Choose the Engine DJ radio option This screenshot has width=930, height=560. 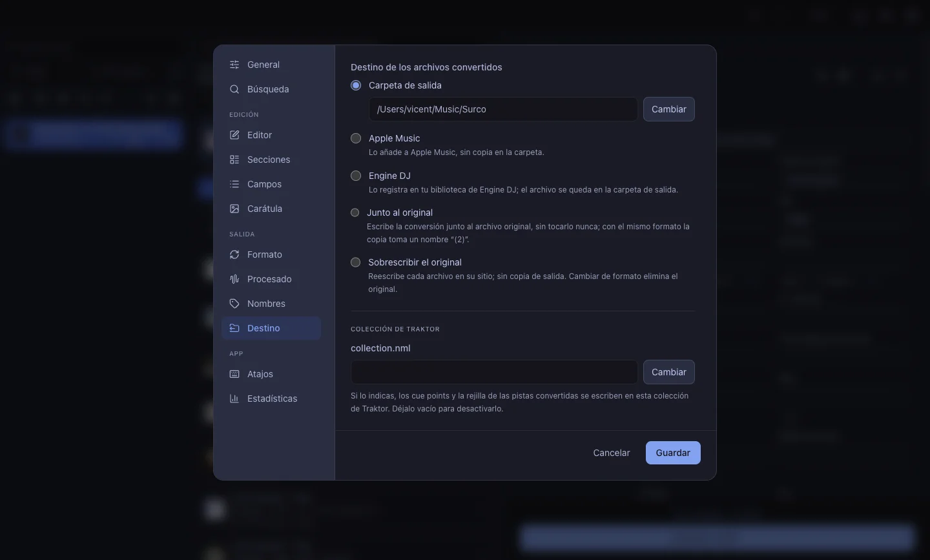[356, 176]
